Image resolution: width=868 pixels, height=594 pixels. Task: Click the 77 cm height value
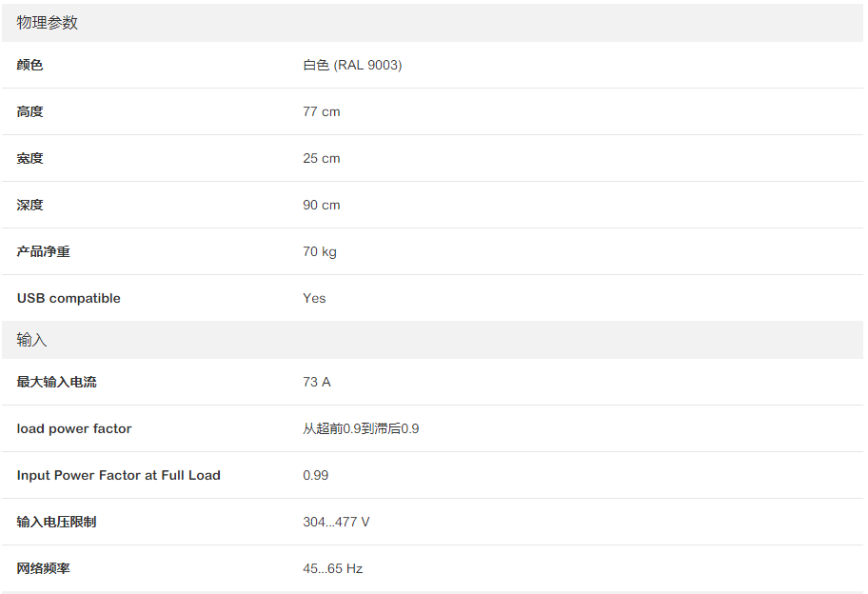pos(321,111)
